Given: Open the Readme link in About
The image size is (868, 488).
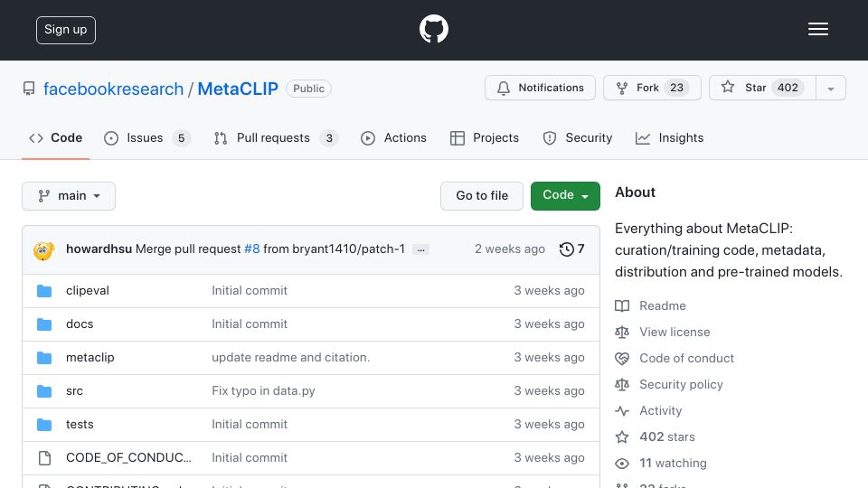Looking at the screenshot, I should click(662, 306).
